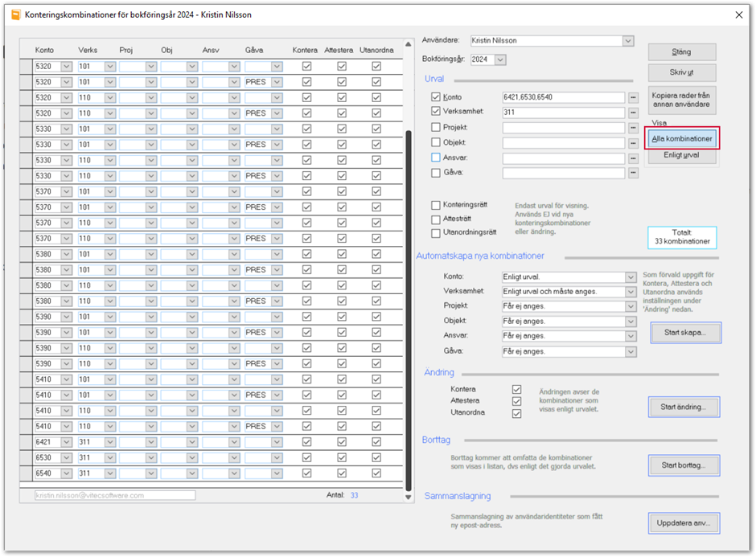Open the lookup button for Gåva field

point(633,173)
